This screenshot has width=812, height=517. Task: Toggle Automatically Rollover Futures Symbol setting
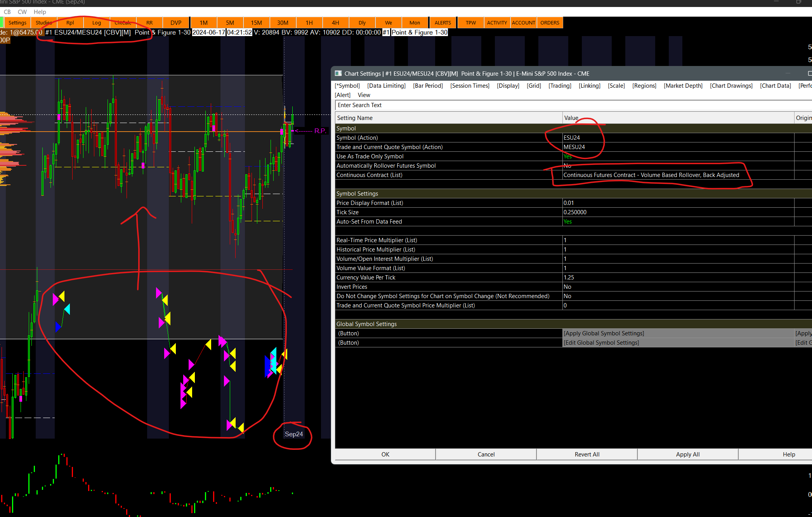[567, 166]
